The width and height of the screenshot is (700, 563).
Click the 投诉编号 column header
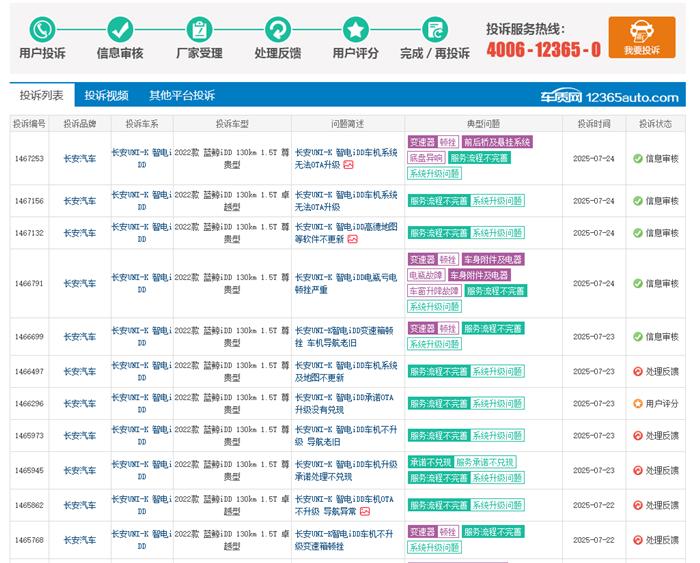pos(29,124)
